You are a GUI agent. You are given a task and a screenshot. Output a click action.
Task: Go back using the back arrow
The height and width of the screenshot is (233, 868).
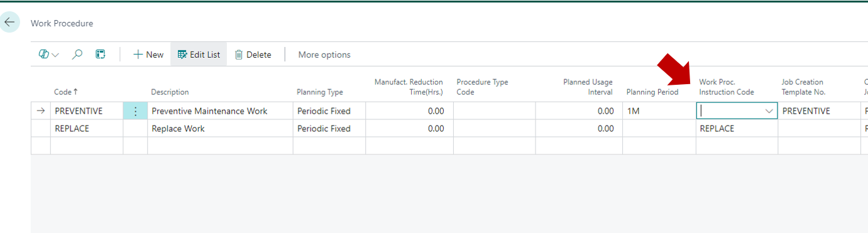tap(9, 23)
